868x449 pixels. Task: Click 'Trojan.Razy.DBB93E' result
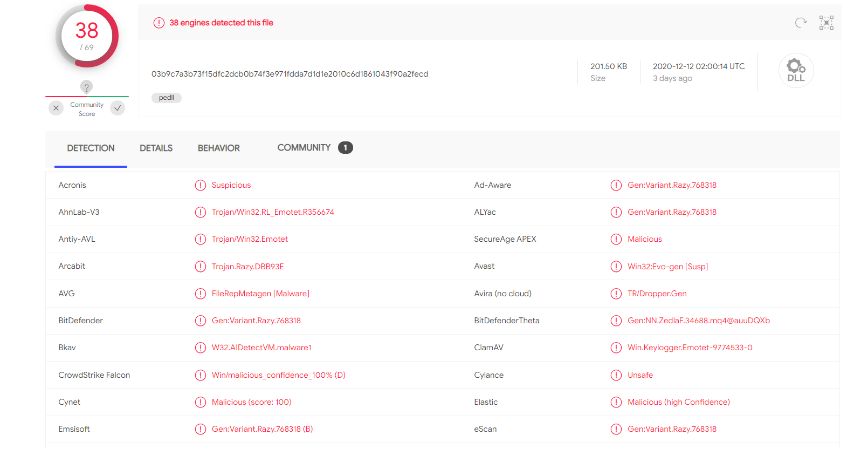point(247,267)
